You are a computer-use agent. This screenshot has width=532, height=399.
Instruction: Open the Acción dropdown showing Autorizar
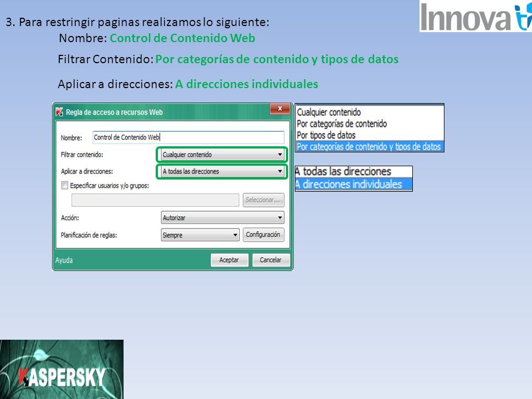pyautogui.click(x=222, y=218)
